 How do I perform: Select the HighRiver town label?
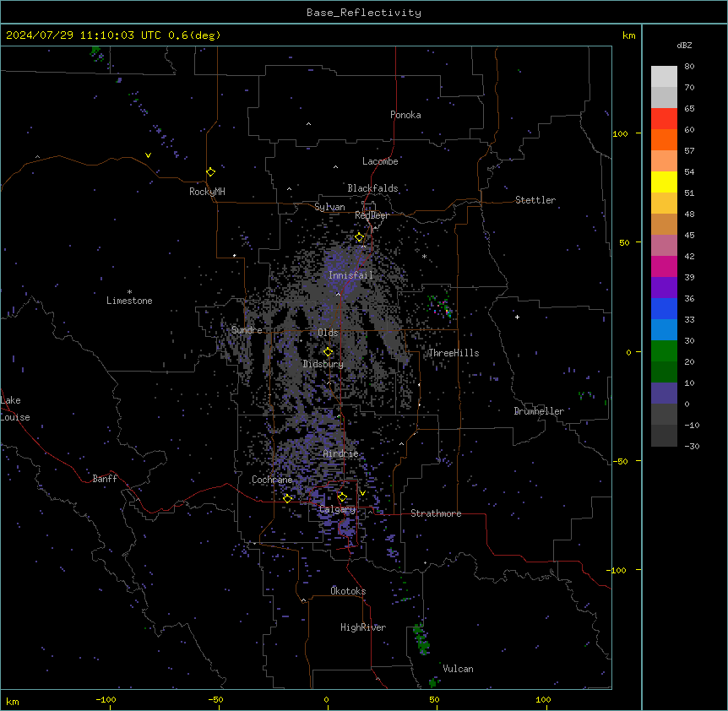point(363,627)
